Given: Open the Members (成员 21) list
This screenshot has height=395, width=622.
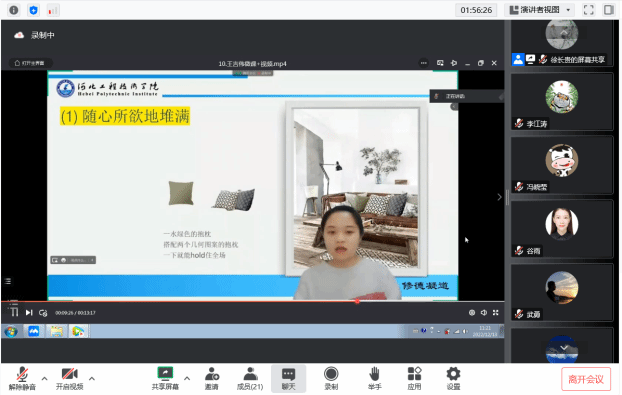Looking at the screenshot, I should pos(250,378).
